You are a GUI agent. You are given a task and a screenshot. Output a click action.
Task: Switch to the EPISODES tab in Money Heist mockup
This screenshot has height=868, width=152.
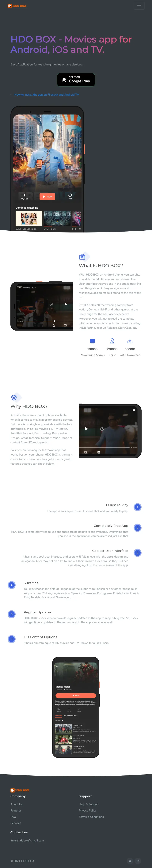(x=59, y=716)
